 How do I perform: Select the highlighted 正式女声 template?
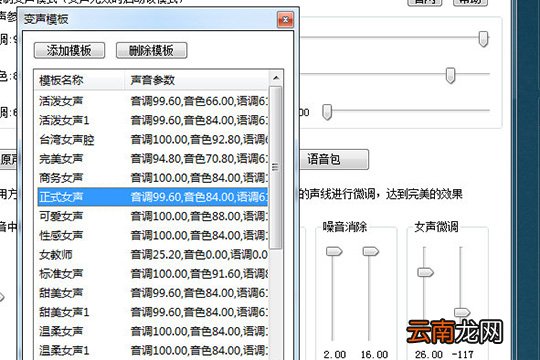(x=152, y=197)
